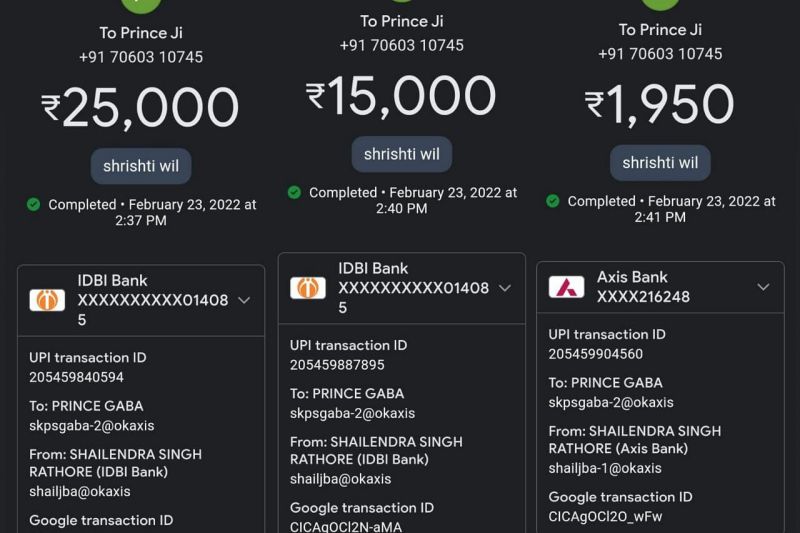Click the IDBI Bank logo in the ₹15,000 receipt
800x533 pixels.
click(308, 288)
